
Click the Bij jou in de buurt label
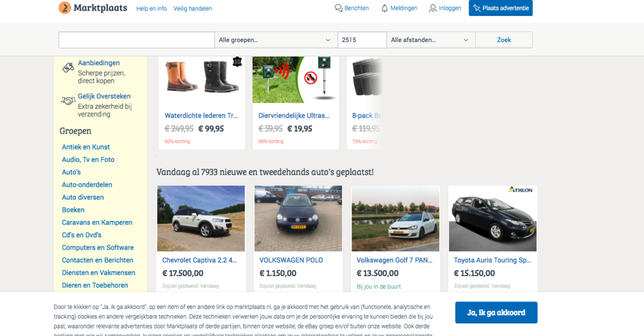379,286
